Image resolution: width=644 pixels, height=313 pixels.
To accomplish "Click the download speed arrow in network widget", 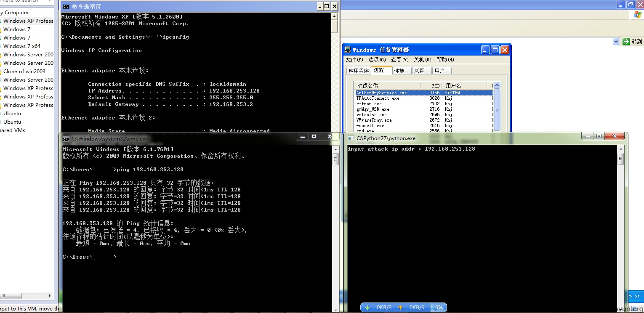I will pos(367,308).
